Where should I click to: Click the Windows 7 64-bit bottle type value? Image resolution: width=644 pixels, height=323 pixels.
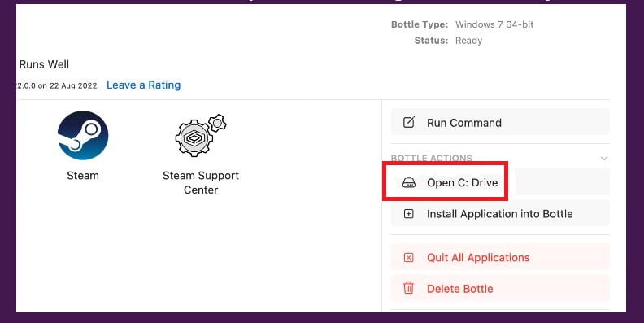(x=494, y=24)
